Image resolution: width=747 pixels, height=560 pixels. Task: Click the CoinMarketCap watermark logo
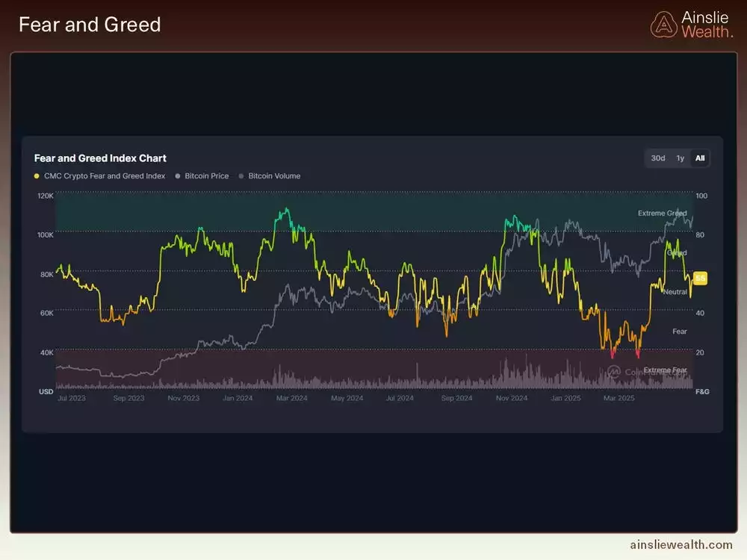[x=613, y=370]
